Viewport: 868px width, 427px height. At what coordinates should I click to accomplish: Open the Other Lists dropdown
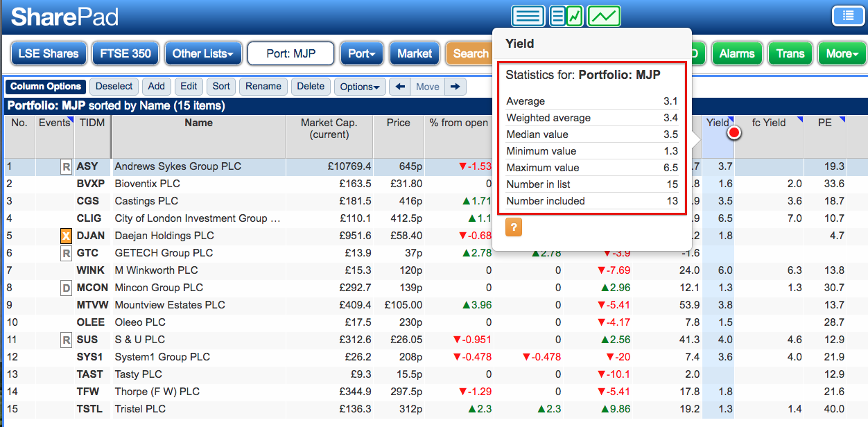pyautogui.click(x=203, y=53)
